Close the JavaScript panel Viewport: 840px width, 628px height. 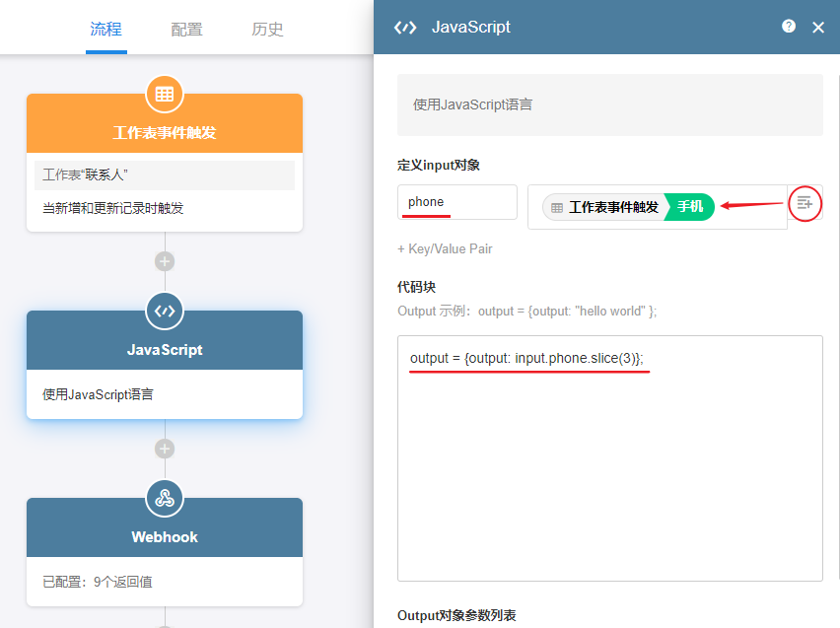[818, 28]
